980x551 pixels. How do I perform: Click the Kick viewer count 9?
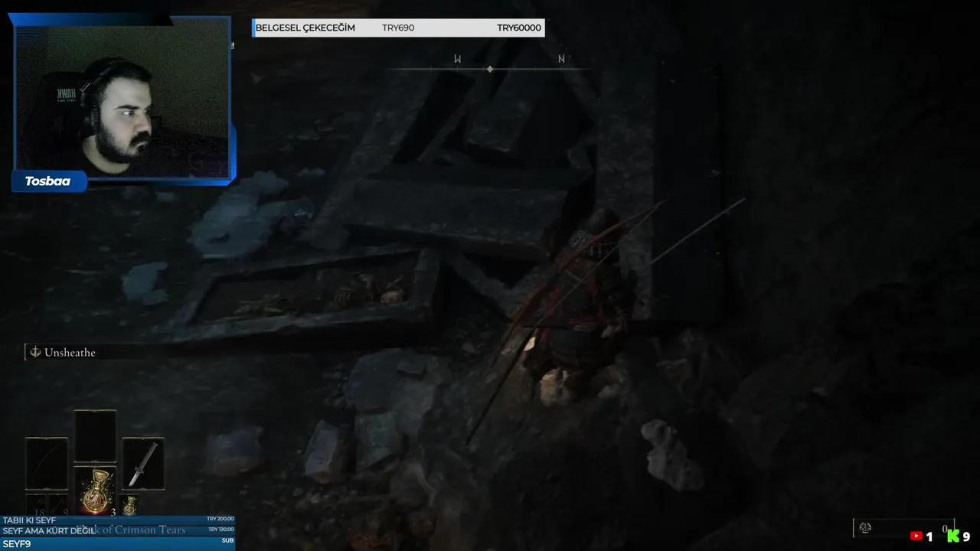coord(966,536)
